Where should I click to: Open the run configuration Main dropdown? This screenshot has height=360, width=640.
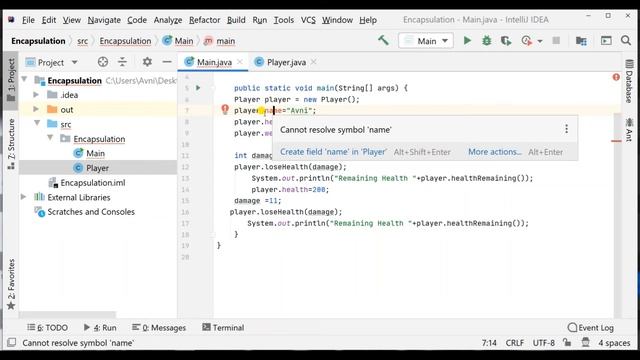(426, 41)
